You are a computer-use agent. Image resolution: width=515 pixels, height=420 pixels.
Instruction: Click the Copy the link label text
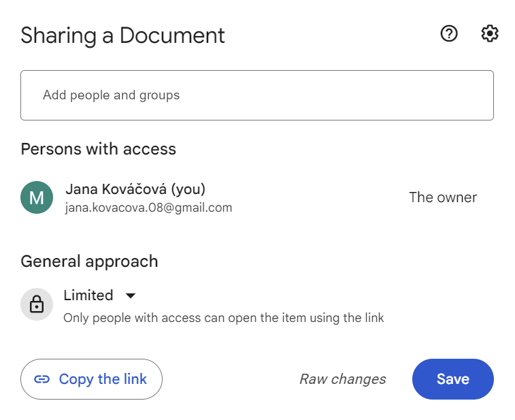click(103, 379)
